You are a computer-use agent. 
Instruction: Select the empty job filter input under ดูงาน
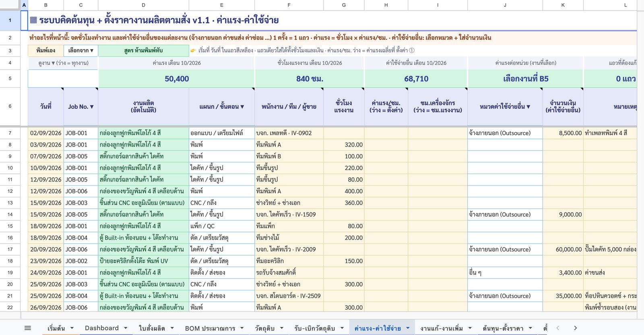[63, 79]
